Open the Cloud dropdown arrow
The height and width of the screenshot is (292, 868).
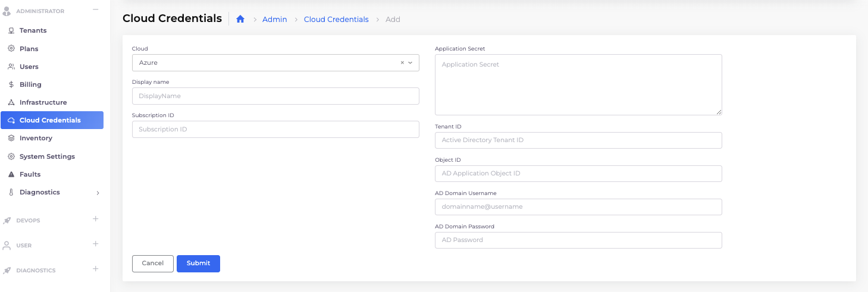[x=411, y=62]
